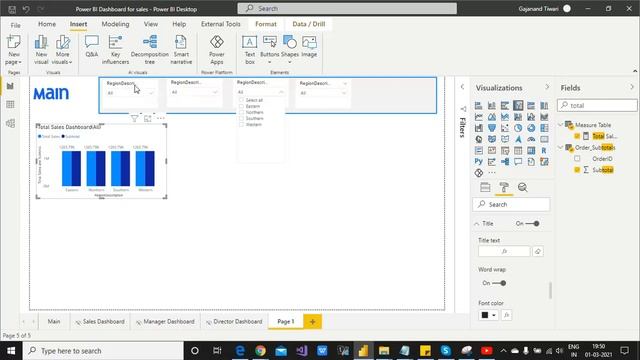640x360 pixels.
Task: Open the Format paint roller pane tab
Action: [x=504, y=187]
